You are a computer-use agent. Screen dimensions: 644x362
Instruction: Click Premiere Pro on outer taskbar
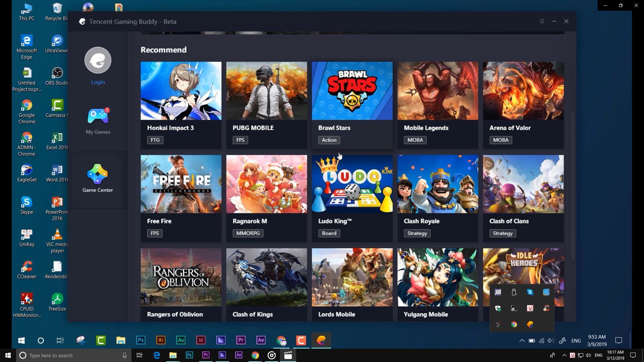click(206, 355)
